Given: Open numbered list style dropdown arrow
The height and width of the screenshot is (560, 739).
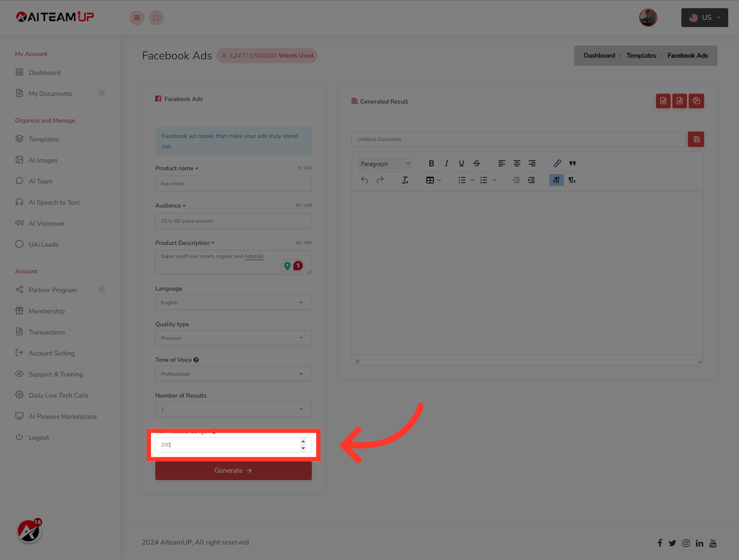Looking at the screenshot, I should point(495,180).
